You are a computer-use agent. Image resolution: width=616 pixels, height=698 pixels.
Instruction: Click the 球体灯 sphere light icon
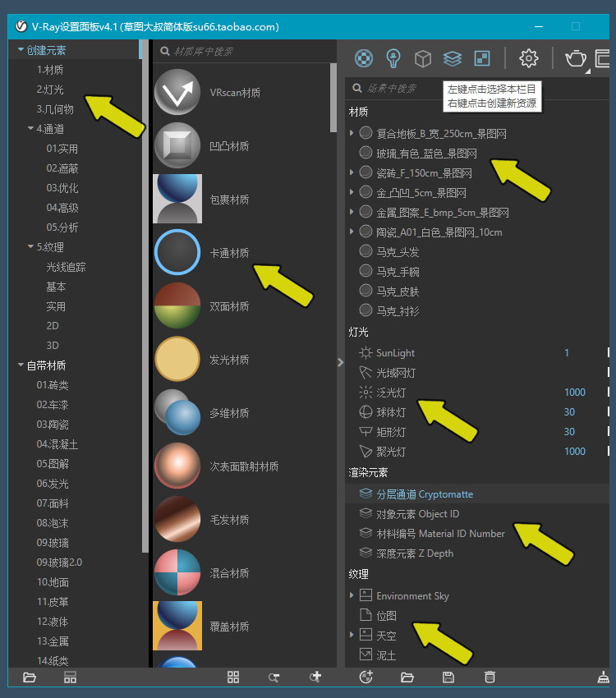pos(365,412)
